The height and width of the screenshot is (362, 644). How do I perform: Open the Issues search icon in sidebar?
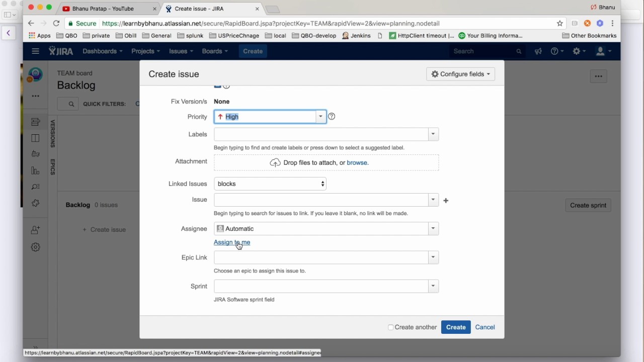35,187
